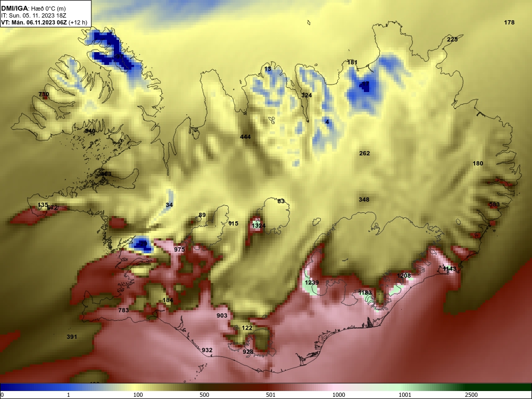Click the 463 map label
The image size is (532, 399).
(106, 174)
